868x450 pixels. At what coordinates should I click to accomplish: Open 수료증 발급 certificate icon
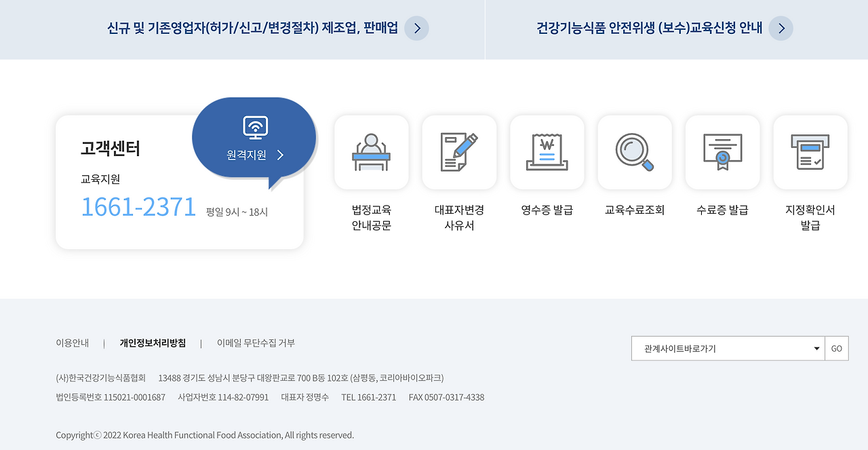pos(722,152)
